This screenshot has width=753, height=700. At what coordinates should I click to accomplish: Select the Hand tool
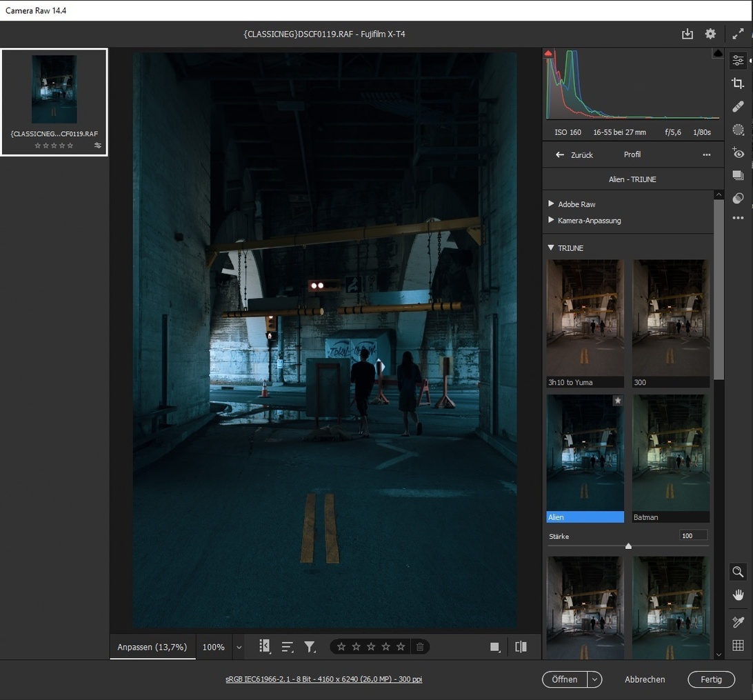(x=738, y=594)
